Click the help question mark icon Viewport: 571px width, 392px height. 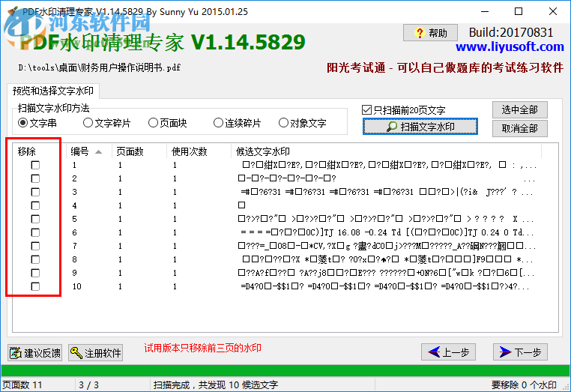click(x=419, y=33)
